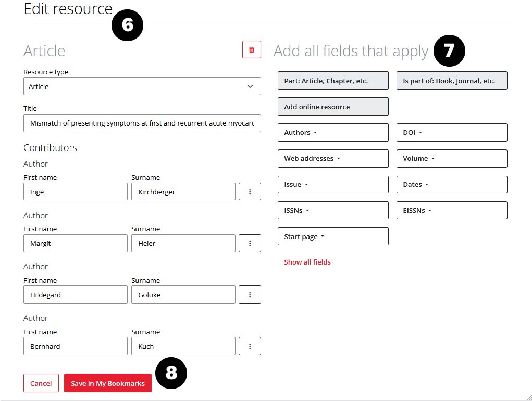532x401 pixels.
Task: Click the Cancel button
Action: click(x=41, y=383)
